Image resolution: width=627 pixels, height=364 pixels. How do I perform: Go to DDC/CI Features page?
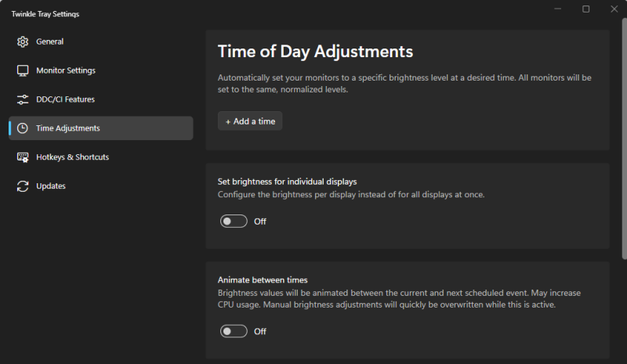point(65,99)
